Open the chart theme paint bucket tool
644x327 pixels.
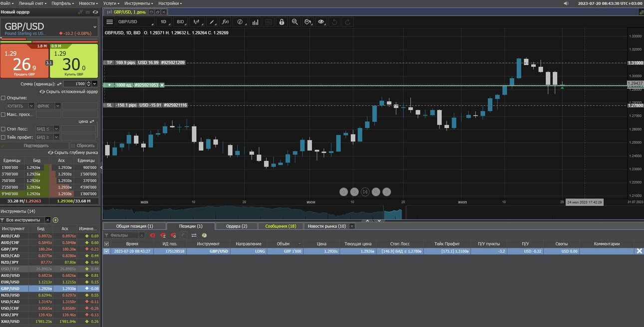(x=308, y=22)
